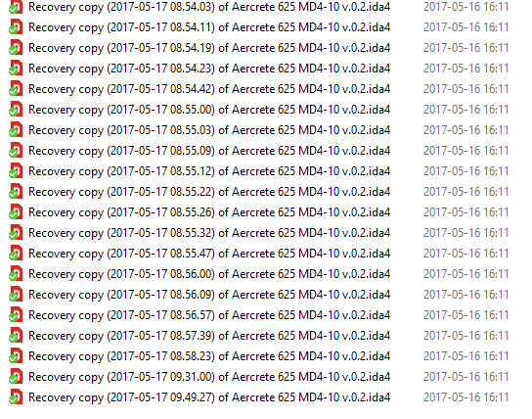Image resolution: width=532 pixels, height=419 pixels.
Task: Select the icon of recovery copy 08.54.42
Action: pyautogui.click(x=16, y=89)
